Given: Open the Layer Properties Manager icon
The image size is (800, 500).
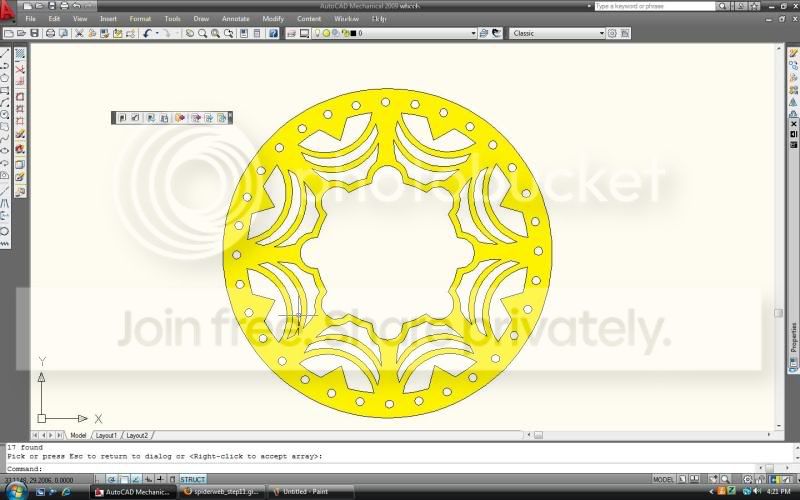Looking at the screenshot, I should (x=291, y=33).
